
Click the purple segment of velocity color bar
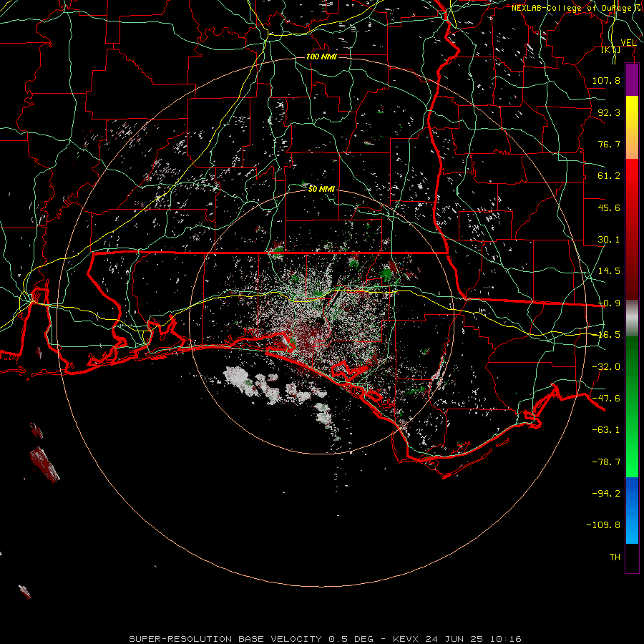[632, 80]
